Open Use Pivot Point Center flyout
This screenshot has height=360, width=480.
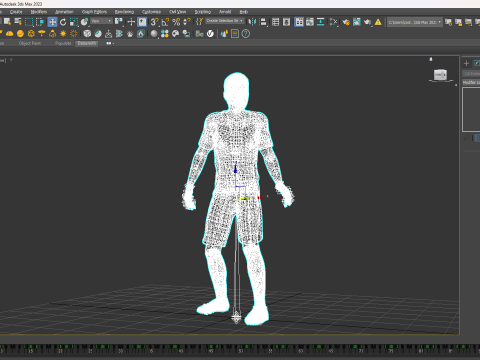[119, 22]
